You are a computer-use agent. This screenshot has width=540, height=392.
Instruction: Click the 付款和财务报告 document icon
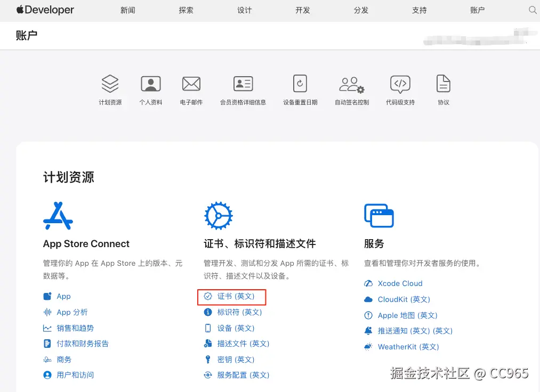[x=47, y=344]
